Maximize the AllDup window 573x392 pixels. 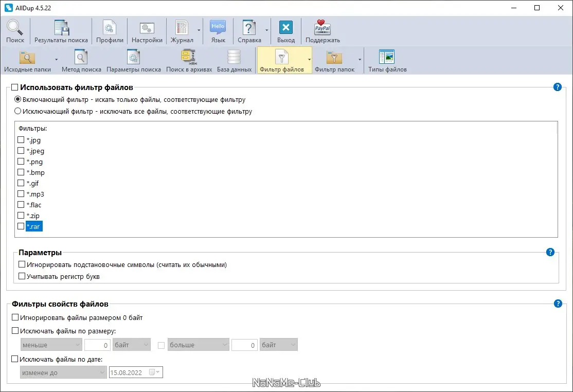coord(537,8)
